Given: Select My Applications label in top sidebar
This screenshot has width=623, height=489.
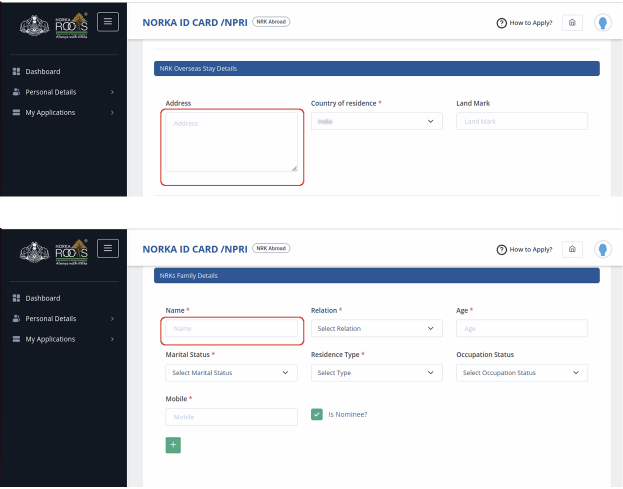Looking at the screenshot, I should point(50,113).
